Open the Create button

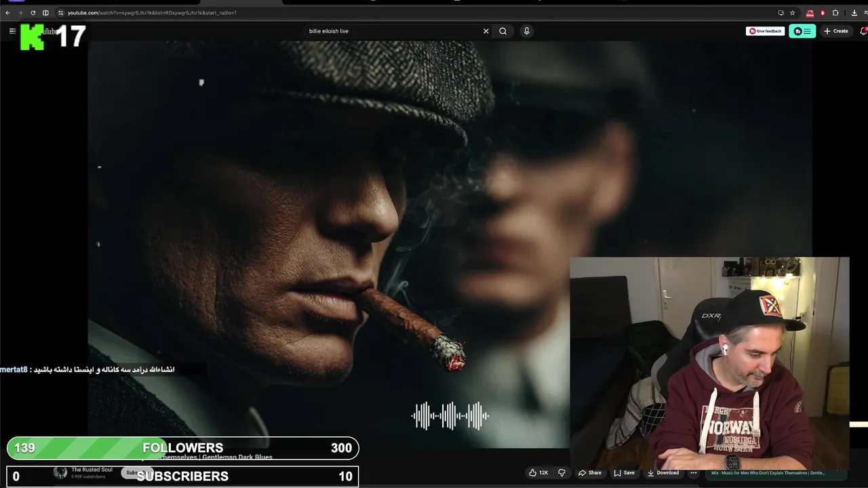[836, 31]
